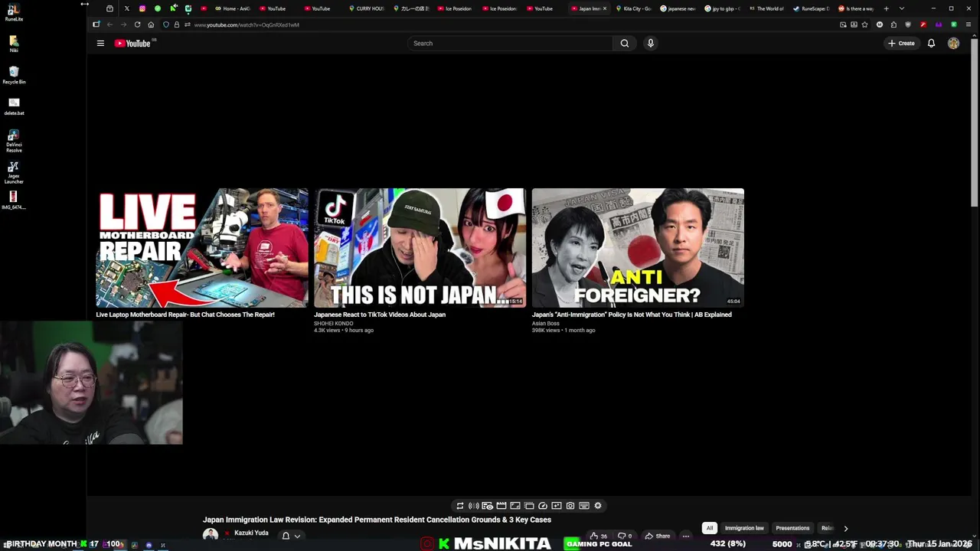Open the extensions puzzle icon in browser toolbar
Screen dimensions: 980x551
coord(893,24)
